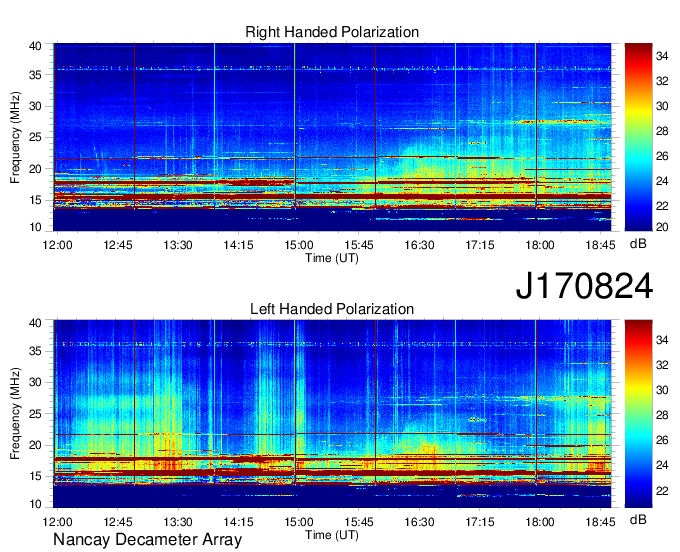Click the 18:00 tick under the top plot

coord(540,245)
